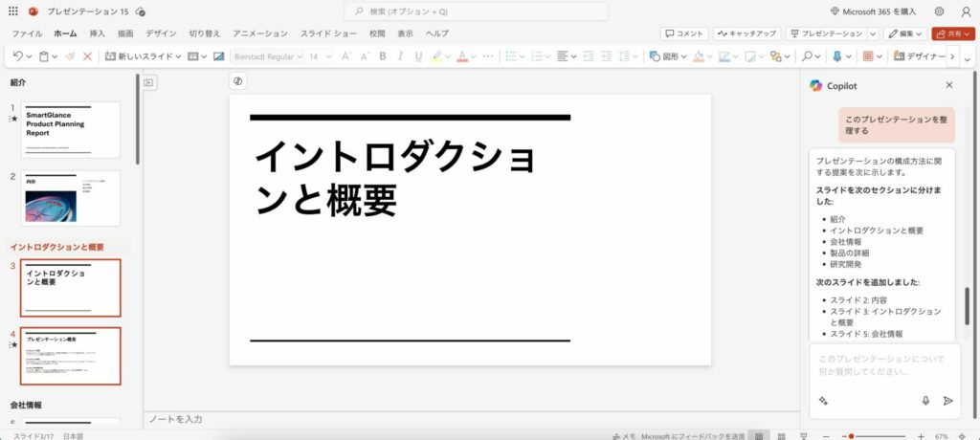Open the settings gear icon
The height and width of the screenshot is (440, 980).
coord(939,11)
